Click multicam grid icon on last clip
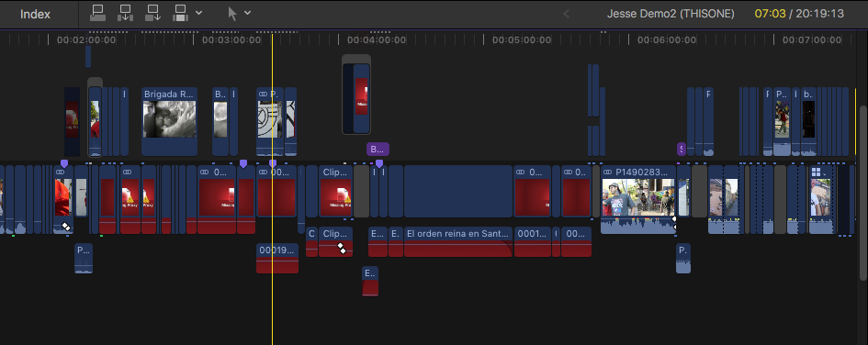 [x=816, y=172]
